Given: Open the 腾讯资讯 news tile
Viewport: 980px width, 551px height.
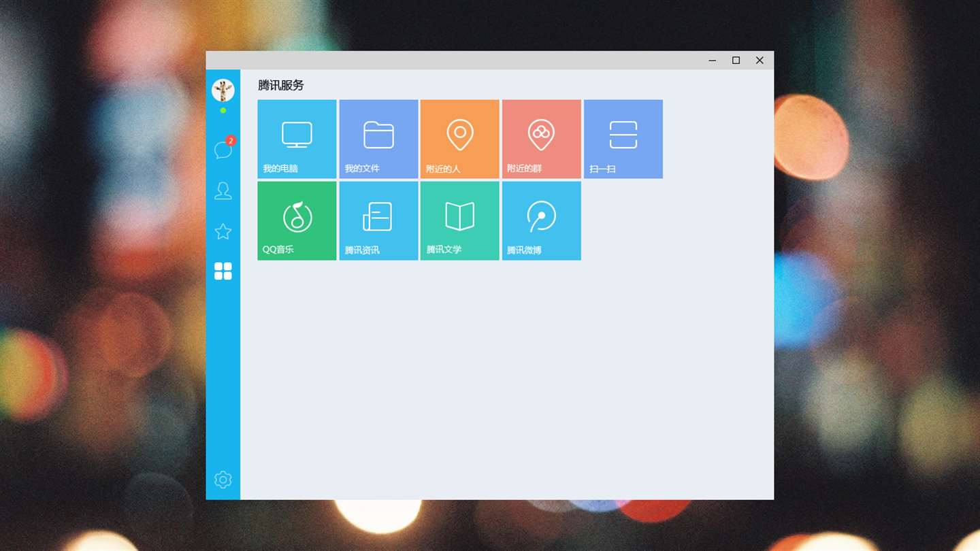Looking at the screenshot, I should (x=378, y=220).
